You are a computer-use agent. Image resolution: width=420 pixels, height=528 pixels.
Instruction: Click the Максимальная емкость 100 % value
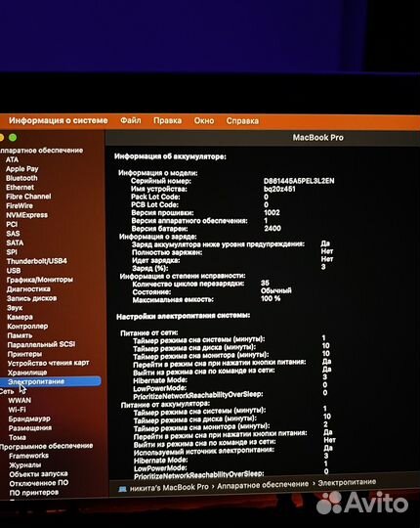coord(271,298)
